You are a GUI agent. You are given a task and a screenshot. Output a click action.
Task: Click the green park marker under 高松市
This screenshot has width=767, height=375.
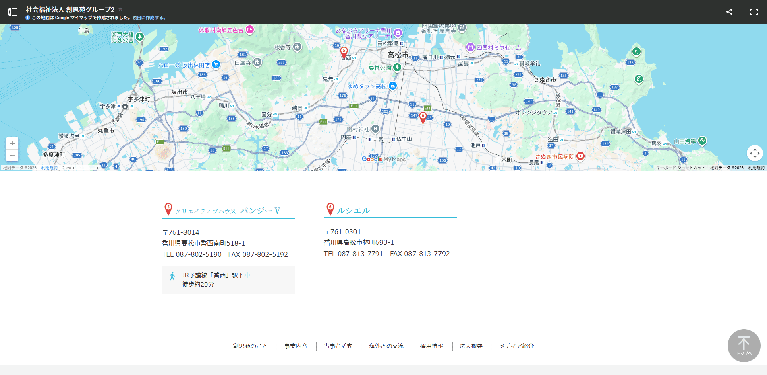(398, 67)
